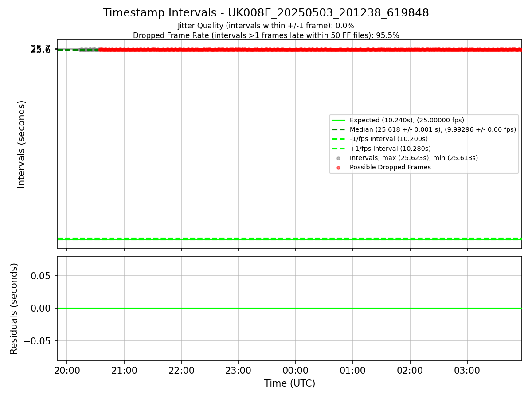The width and height of the screenshot is (532, 399).
Task: Click the '20:00' x-axis tick label
Action: [67, 371]
